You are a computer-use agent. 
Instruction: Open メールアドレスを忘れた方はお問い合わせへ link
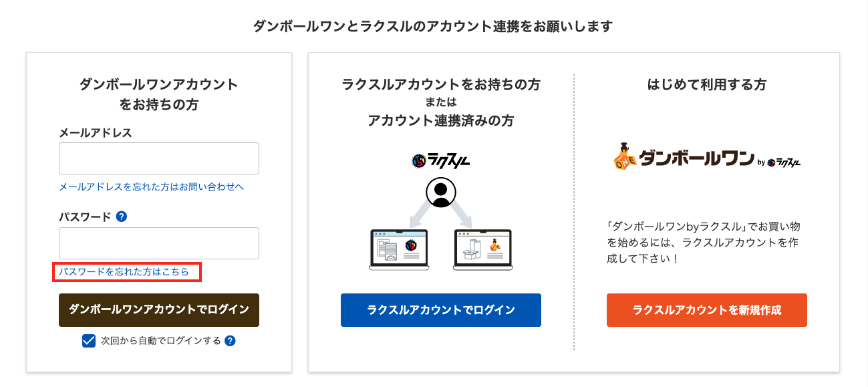point(152,186)
